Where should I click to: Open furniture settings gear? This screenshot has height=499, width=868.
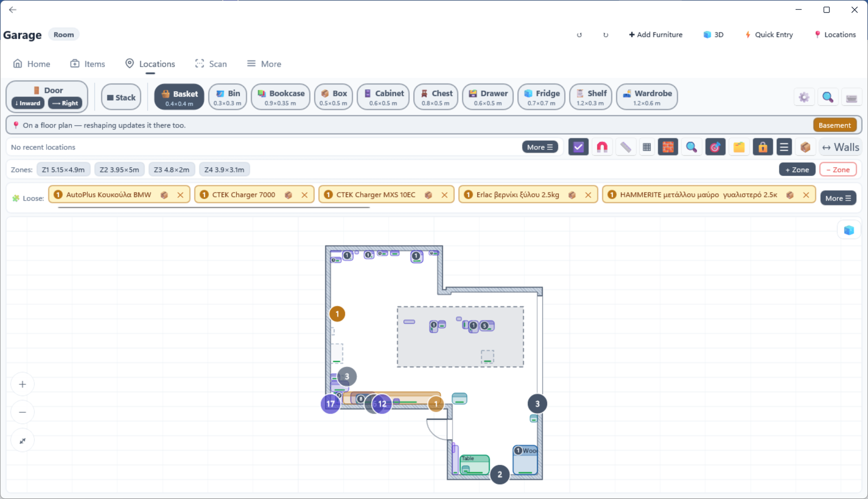tap(804, 97)
